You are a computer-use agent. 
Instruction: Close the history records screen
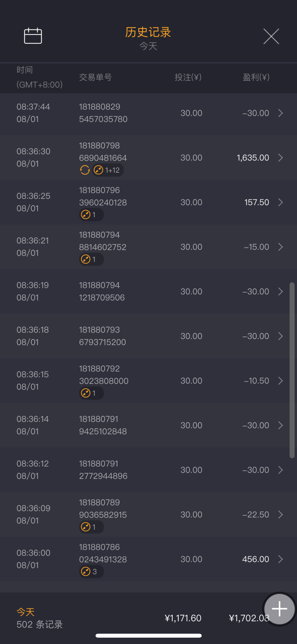tap(271, 36)
